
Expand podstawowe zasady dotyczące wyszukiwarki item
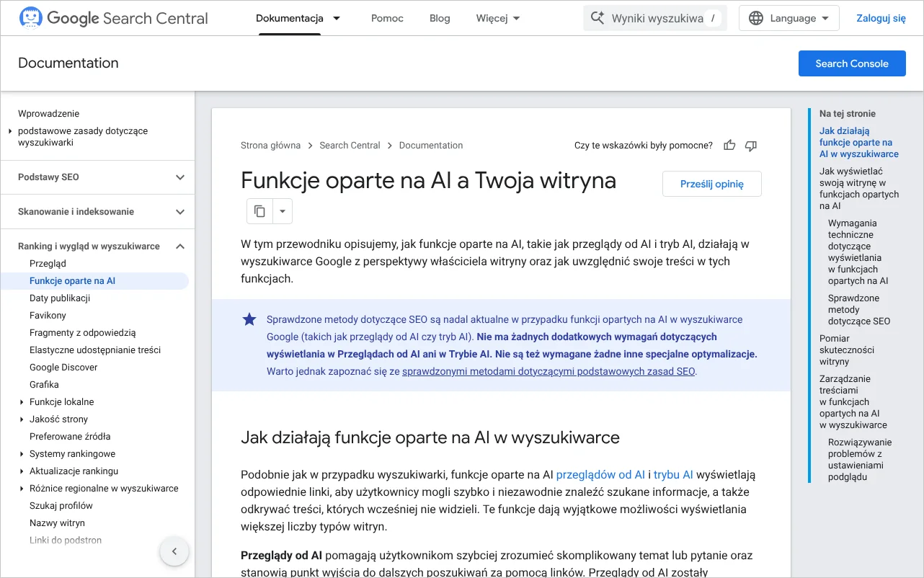10,131
